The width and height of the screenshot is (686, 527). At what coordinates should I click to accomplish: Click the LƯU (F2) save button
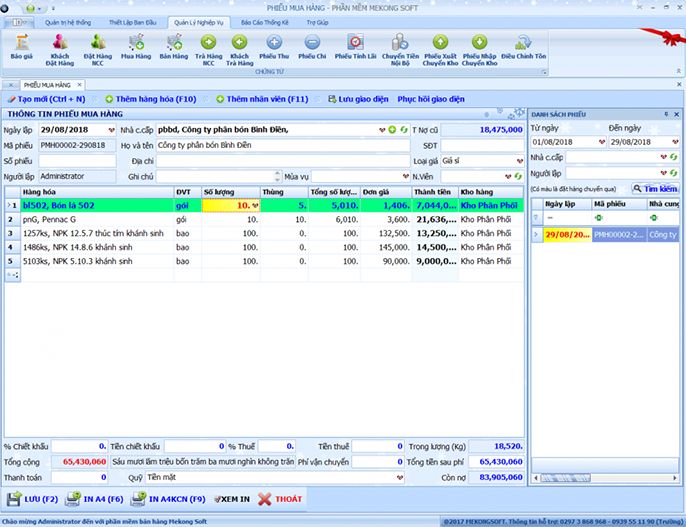tap(34, 498)
